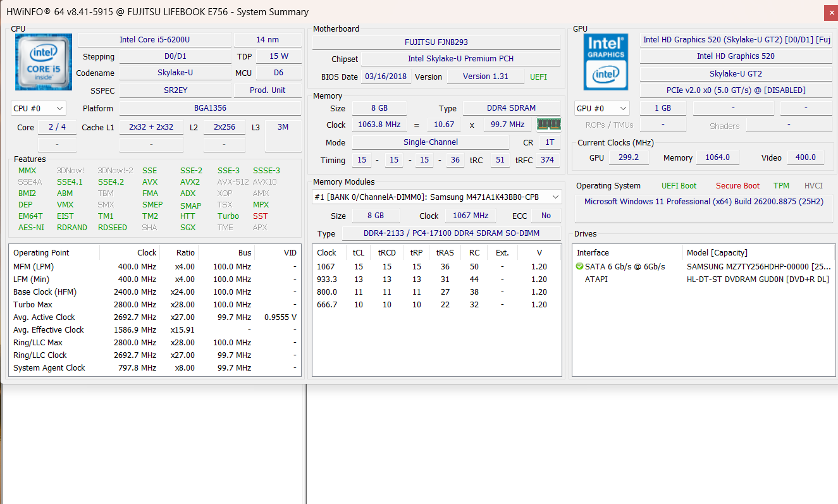Click the Intel Skylake-U Premium PCH chipset field
Viewport: 838px width, 504px height.
460,59
